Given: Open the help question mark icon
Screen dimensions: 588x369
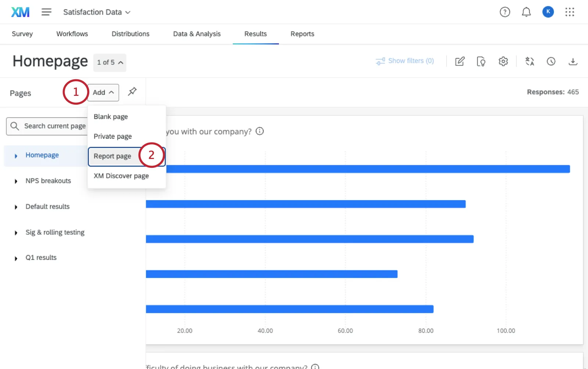Looking at the screenshot, I should pyautogui.click(x=505, y=12).
